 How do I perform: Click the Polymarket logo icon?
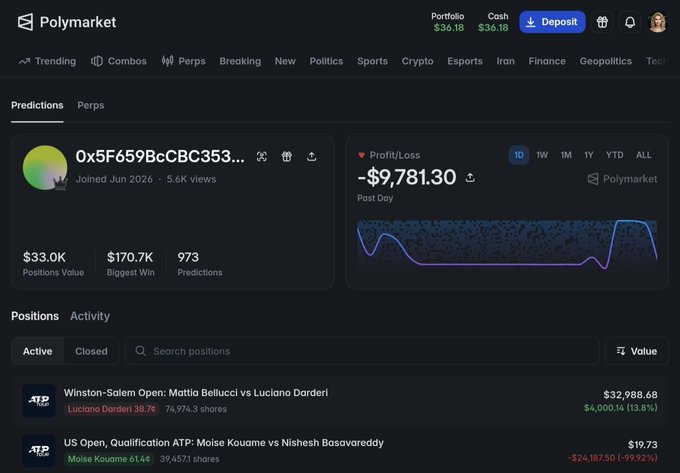[25, 22]
